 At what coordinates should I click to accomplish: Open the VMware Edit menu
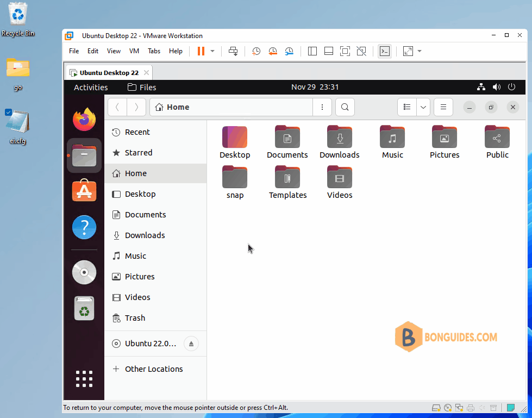click(92, 51)
